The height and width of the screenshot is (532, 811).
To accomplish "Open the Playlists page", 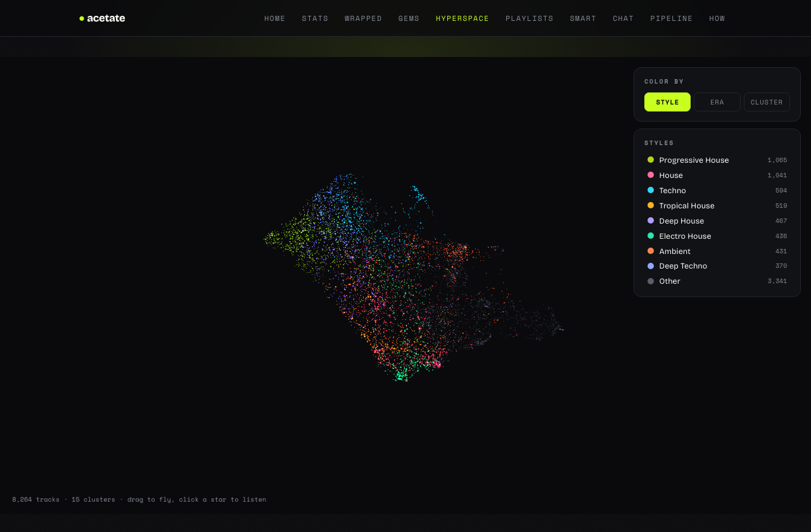I will pyautogui.click(x=529, y=18).
